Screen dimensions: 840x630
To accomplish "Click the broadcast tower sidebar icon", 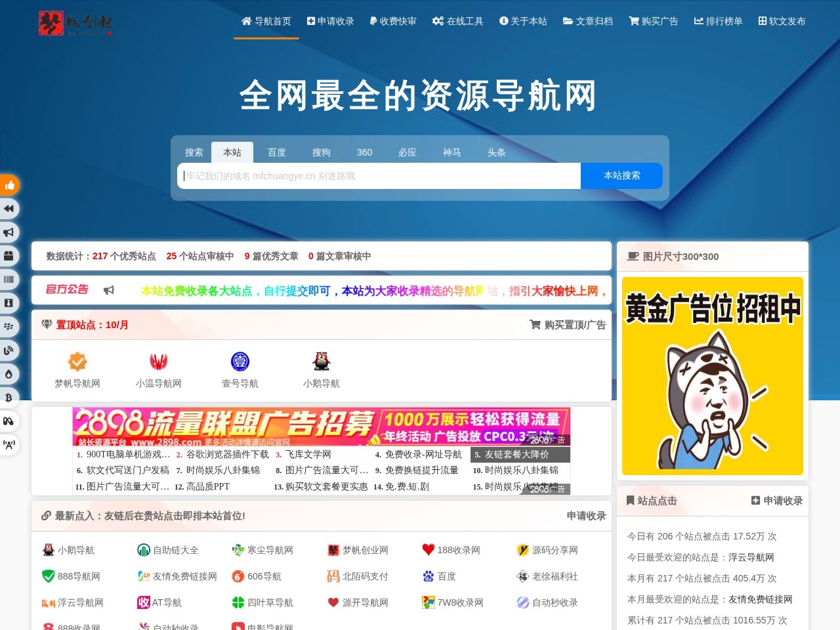I will pyautogui.click(x=9, y=445).
